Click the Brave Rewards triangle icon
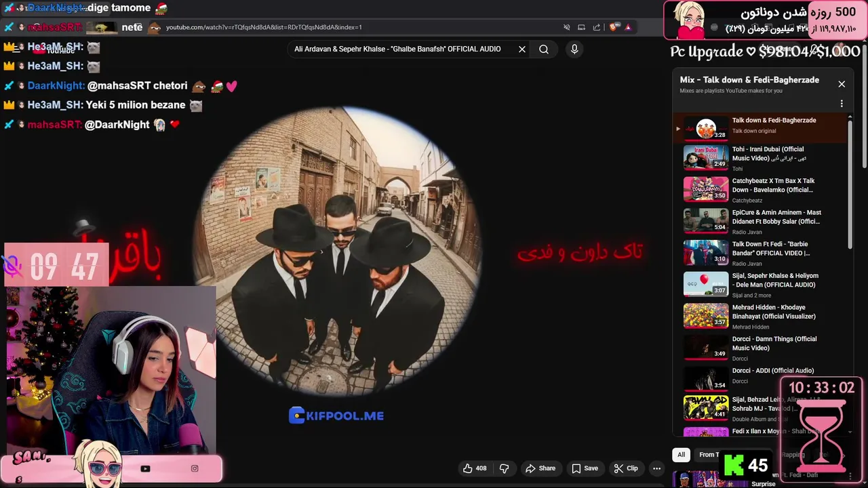This screenshot has width=868, height=488. [628, 27]
